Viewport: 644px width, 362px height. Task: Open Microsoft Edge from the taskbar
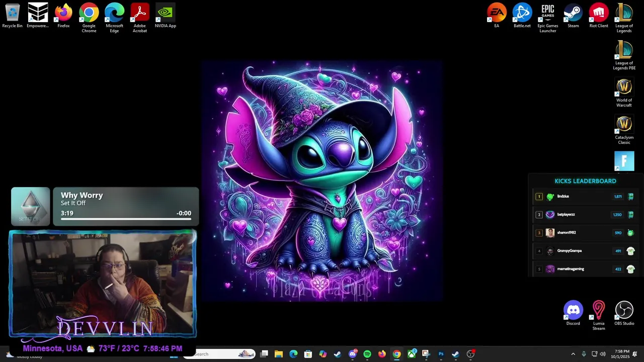point(293,354)
